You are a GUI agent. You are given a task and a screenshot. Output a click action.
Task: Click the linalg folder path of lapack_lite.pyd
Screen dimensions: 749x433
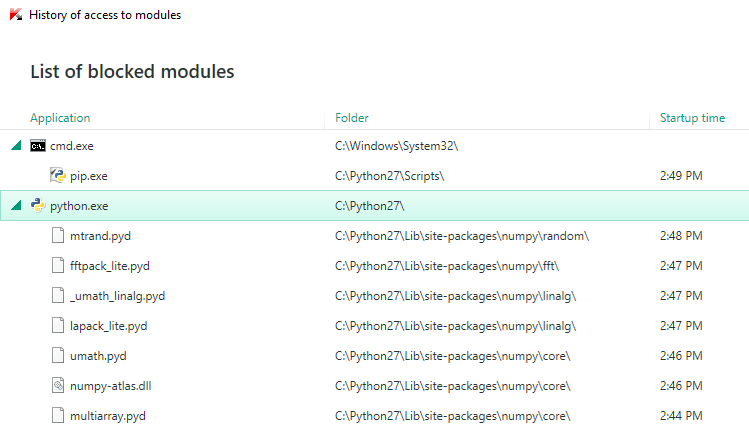click(456, 326)
